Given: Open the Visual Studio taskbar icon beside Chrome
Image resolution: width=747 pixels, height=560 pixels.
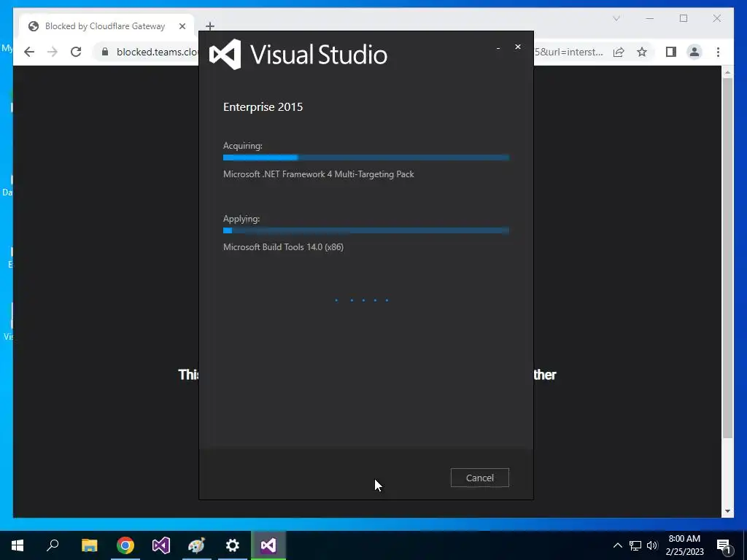Looking at the screenshot, I should coord(161,545).
